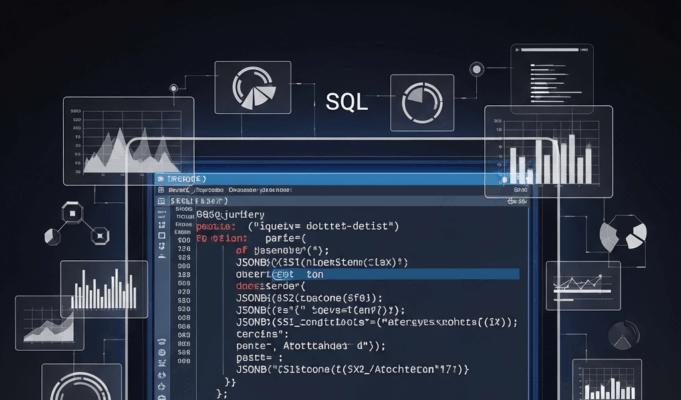This screenshot has height=400, width=681.
Task: Open the small area trend chart card
Action: pyautogui.click(x=50, y=323)
